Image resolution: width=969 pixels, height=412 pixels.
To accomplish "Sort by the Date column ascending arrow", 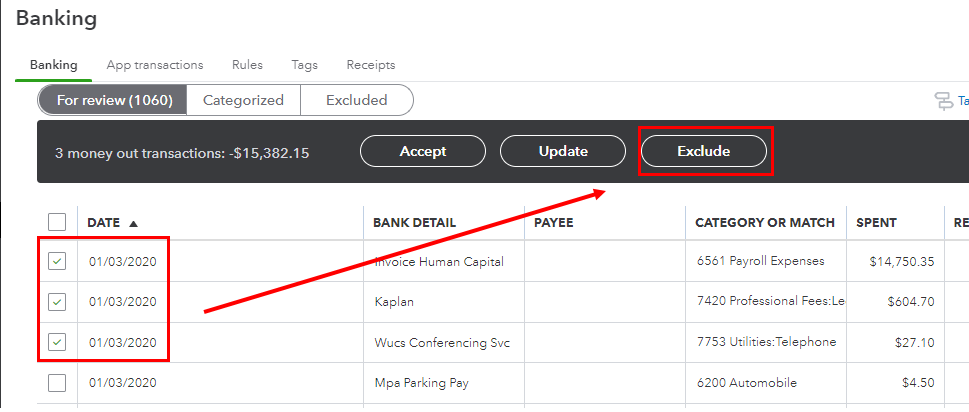I will click(x=134, y=223).
